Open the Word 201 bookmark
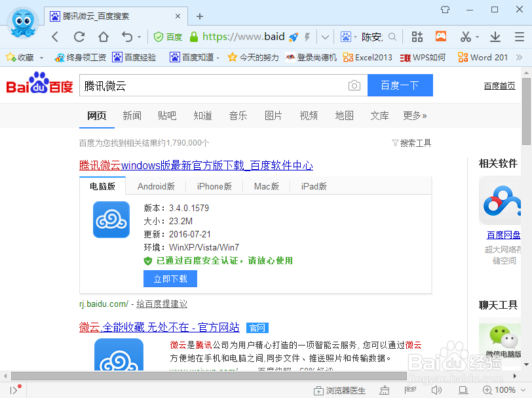Viewport: 532px width, 398px height. pyautogui.click(x=483, y=58)
